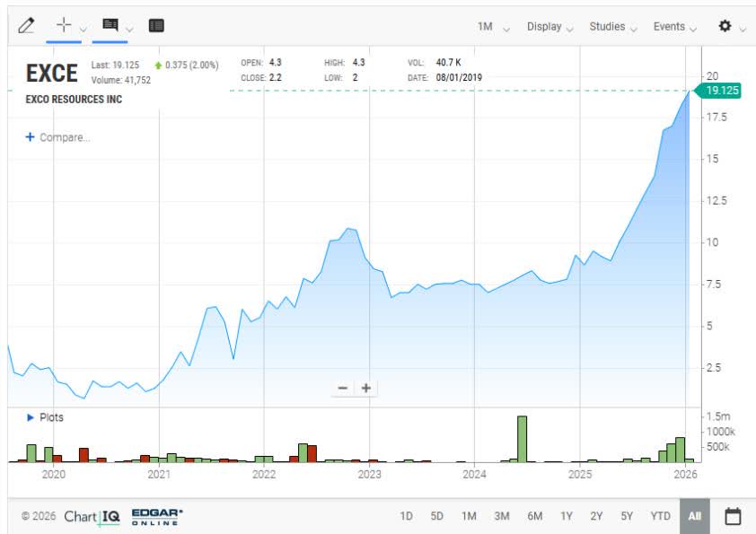Zoom in with the plus button
Image resolution: width=756 pixels, height=534 pixels.
click(x=366, y=388)
